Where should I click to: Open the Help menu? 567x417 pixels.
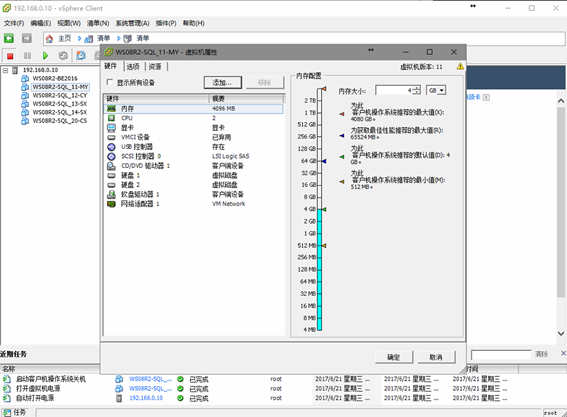click(193, 23)
